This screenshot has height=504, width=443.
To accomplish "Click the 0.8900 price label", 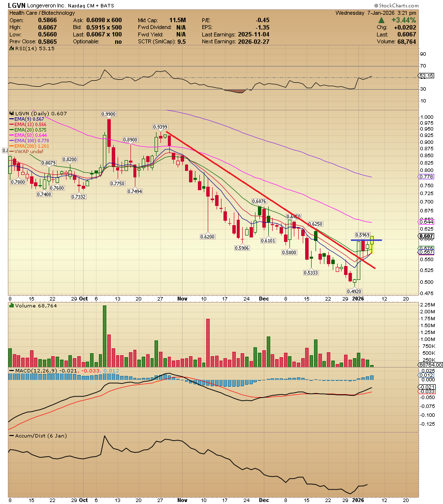I will [130, 140].
